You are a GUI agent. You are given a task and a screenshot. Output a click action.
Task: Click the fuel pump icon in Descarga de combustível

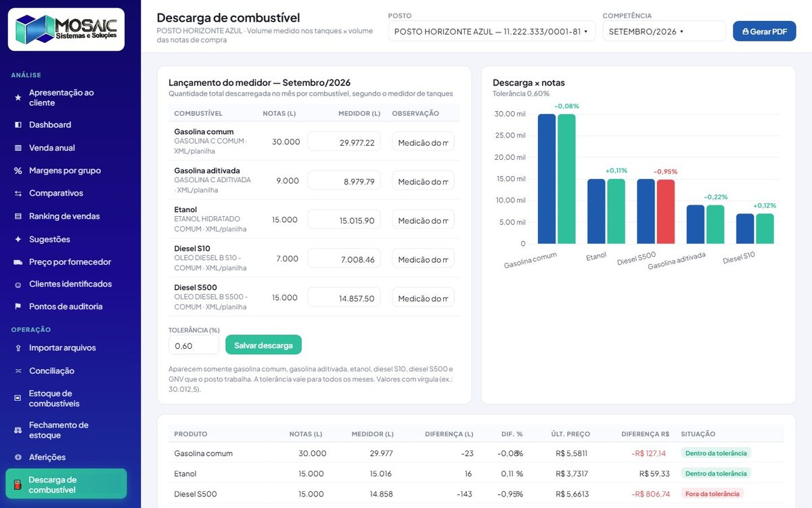18,484
